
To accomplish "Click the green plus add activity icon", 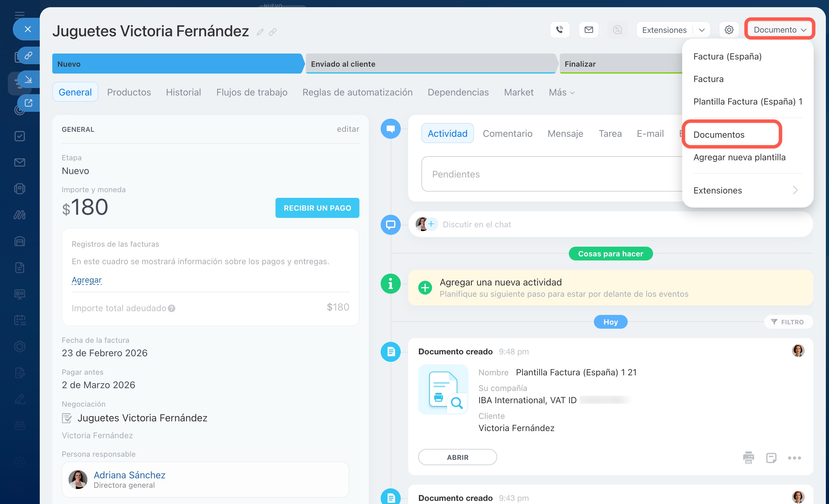I will click(425, 288).
